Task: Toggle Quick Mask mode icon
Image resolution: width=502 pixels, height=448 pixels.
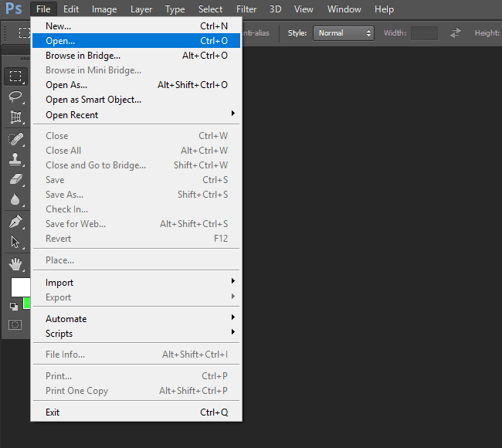Action: coord(15,325)
